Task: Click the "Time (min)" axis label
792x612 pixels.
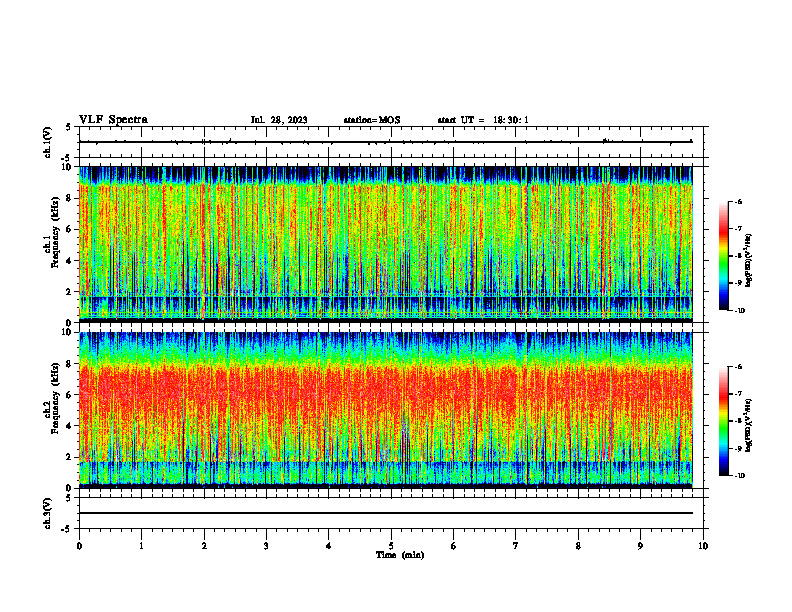Action: 400,555
